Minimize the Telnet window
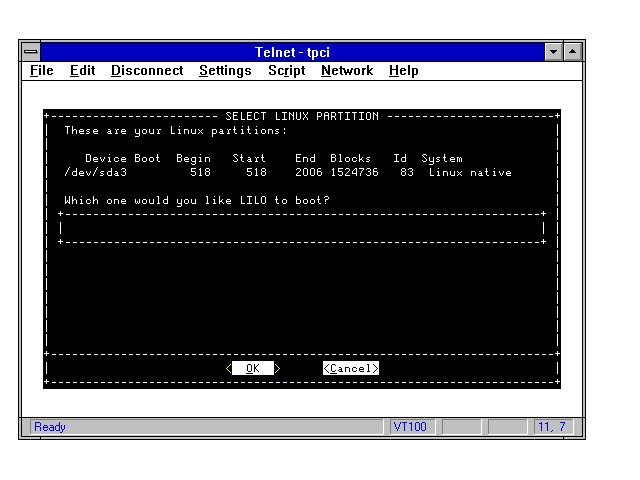640x480 pixels. [x=554, y=51]
